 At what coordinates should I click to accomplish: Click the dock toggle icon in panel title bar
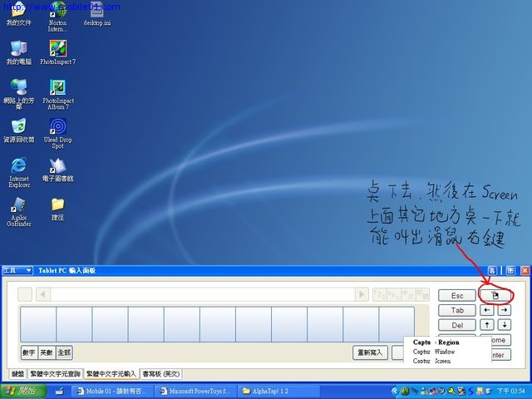510,270
